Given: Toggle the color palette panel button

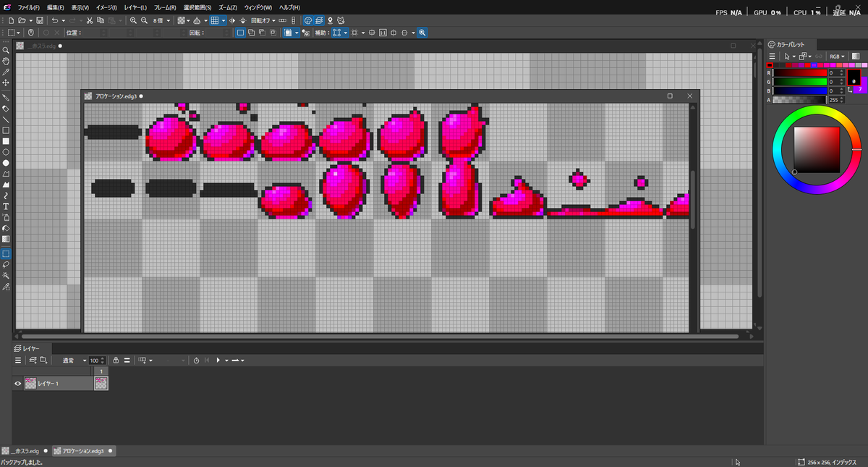Looking at the screenshot, I should click(x=308, y=20).
